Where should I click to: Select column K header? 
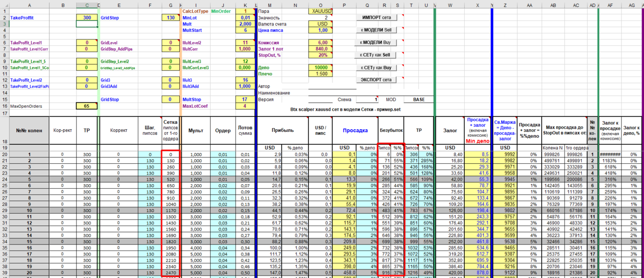245,4
